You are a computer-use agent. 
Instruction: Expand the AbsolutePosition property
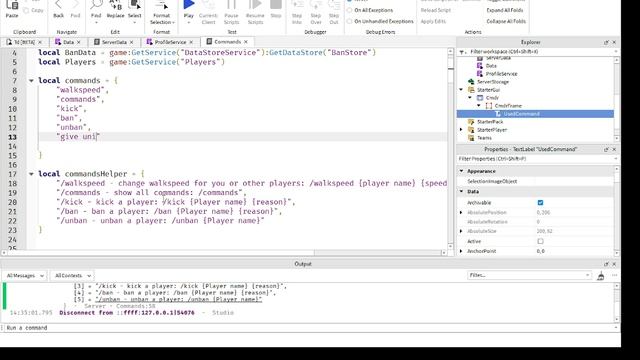461,213
